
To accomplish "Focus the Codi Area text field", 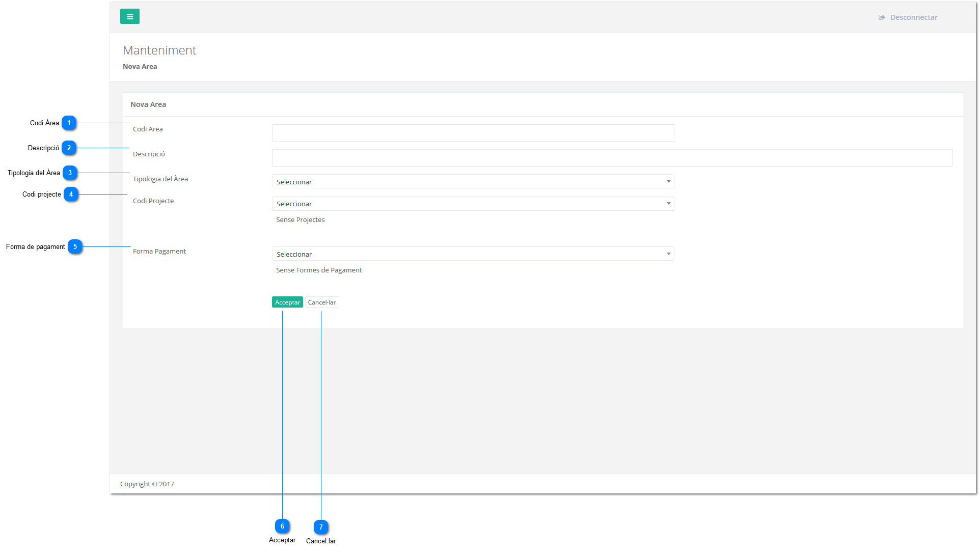I will click(473, 133).
